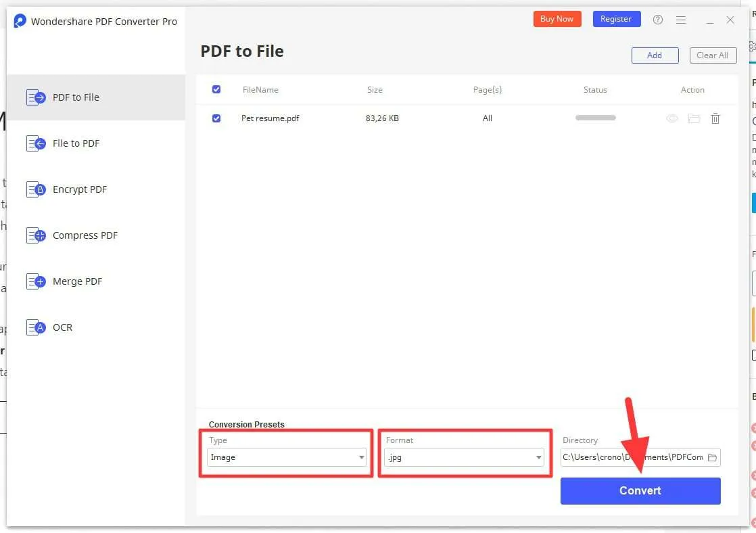Expand the Format dropdown showing .jpg
756x533 pixels.
point(464,457)
